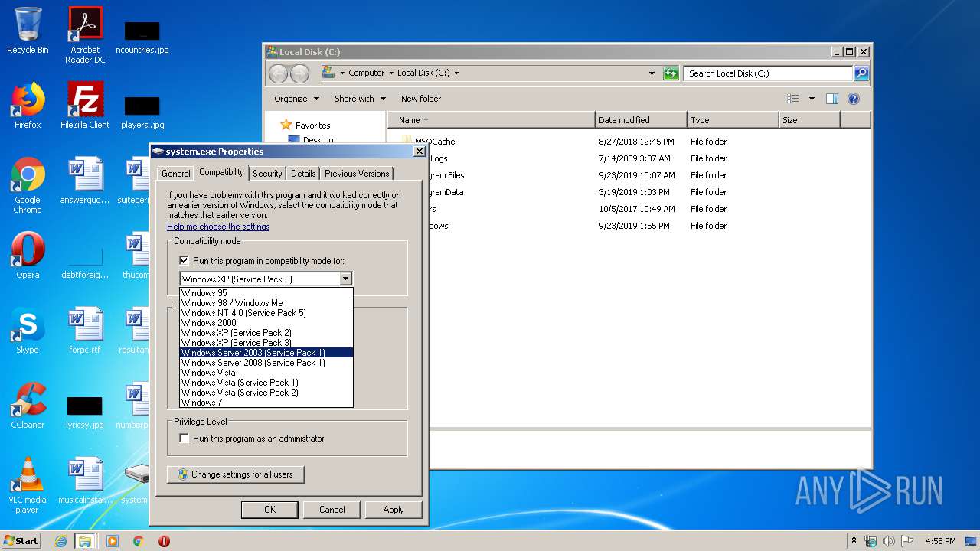Click Computer in the address breadcrumb
The width and height of the screenshot is (980, 551).
tap(366, 73)
